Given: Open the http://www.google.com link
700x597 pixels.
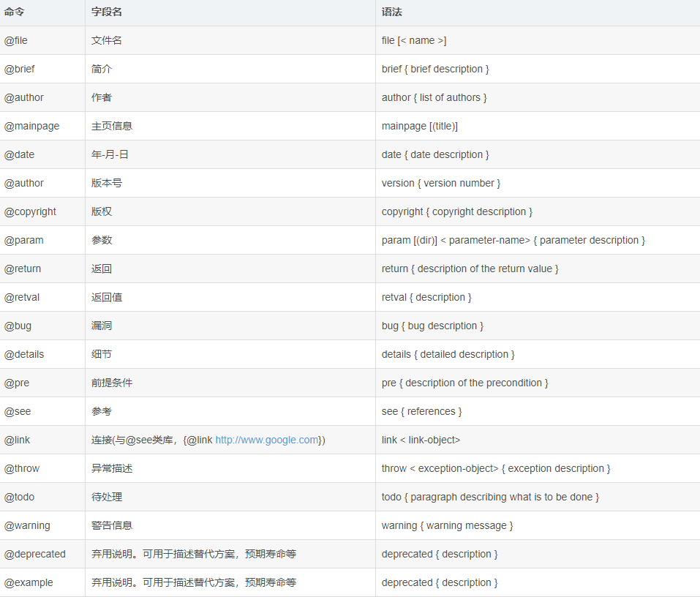Looking at the screenshot, I should (x=267, y=440).
